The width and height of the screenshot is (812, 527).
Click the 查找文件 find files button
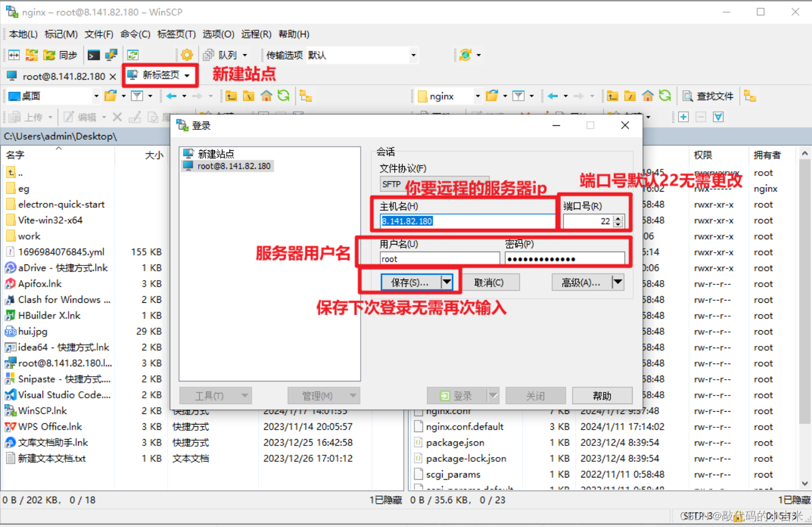(x=708, y=96)
